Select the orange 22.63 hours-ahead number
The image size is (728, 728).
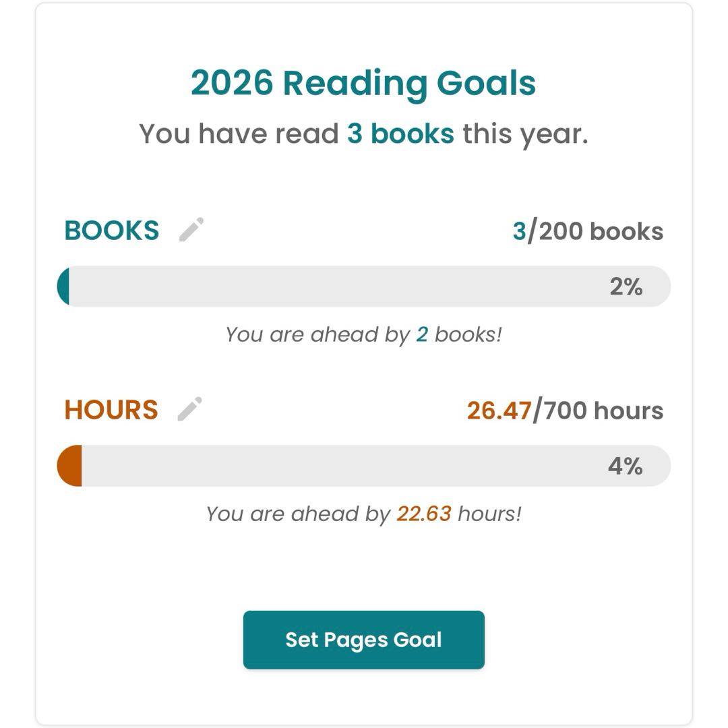coord(423,514)
